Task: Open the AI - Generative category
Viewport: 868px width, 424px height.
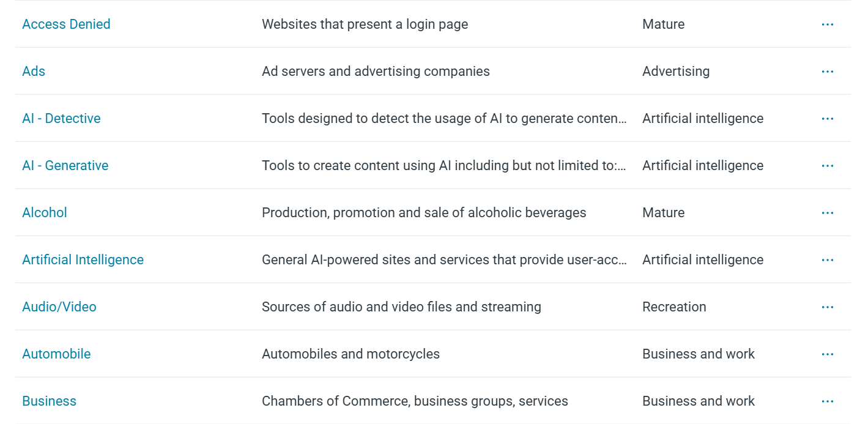Action: point(65,166)
